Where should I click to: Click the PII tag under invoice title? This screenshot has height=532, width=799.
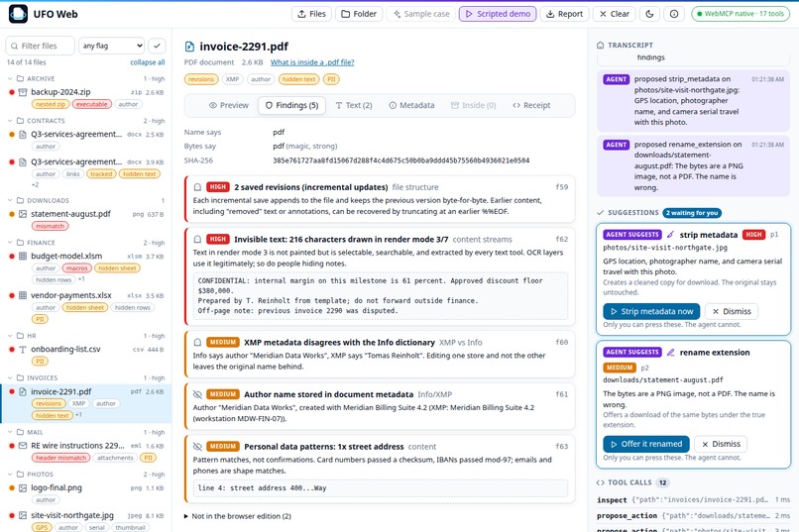click(x=331, y=79)
